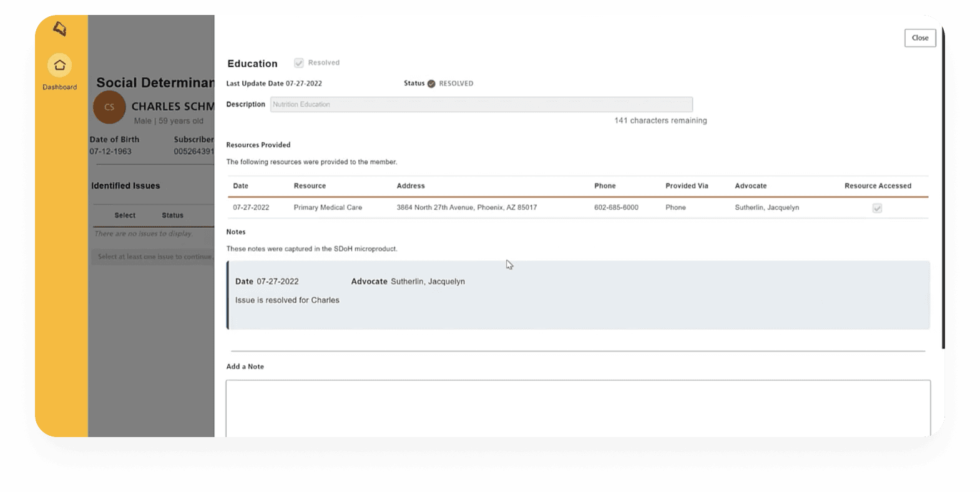Click the patient name CHARLES SCHM

(173, 107)
